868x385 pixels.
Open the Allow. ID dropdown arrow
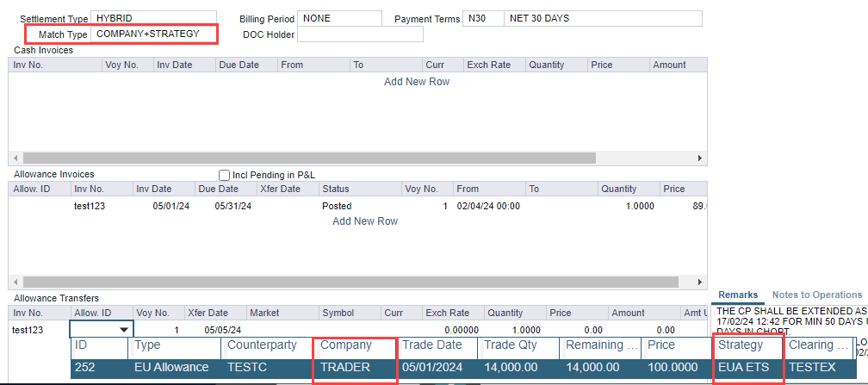point(124,329)
